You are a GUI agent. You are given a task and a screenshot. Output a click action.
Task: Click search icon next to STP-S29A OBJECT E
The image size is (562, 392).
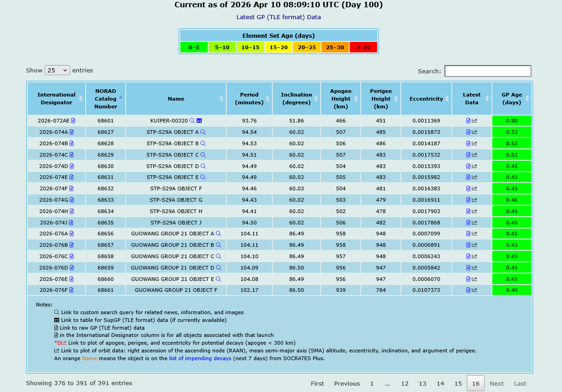coord(203,177)
